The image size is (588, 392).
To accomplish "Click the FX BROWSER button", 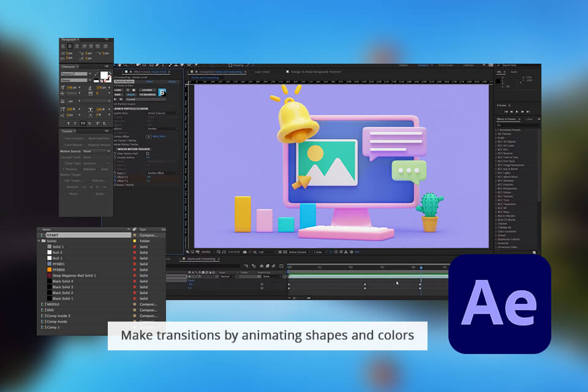I will (148, 94).
